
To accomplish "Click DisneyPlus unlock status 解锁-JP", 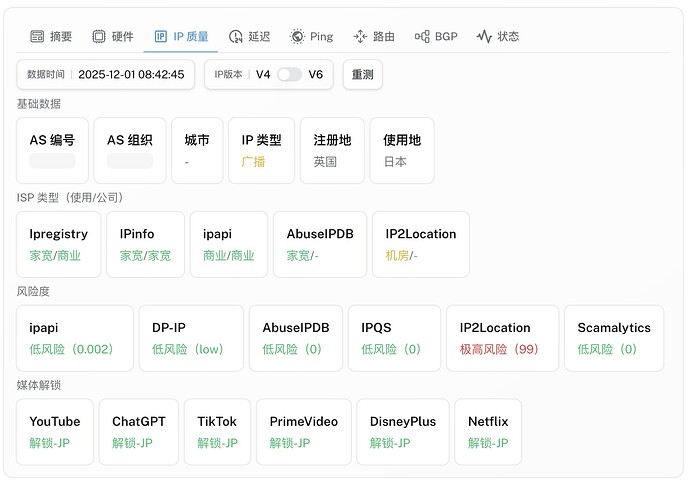I will point(390,443).
